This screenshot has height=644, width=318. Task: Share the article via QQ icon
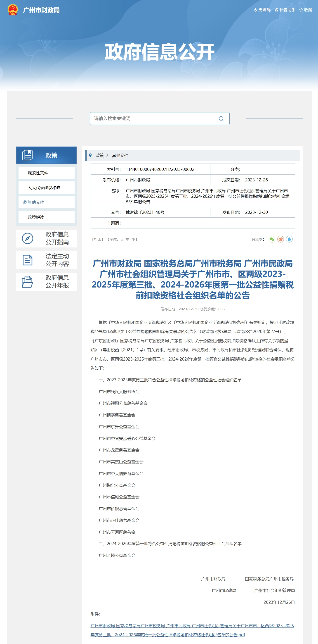pyautogui.click(x=289, y=239)
